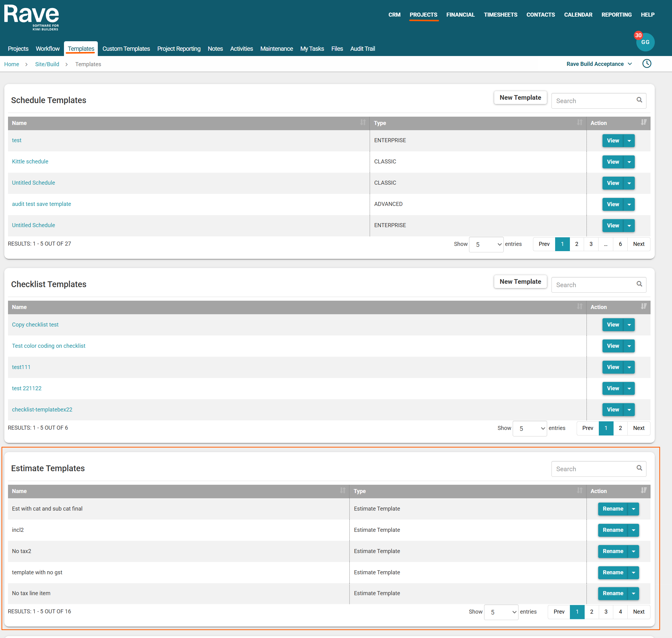Go to page 3 of Estimate Templates
The width and height of the screenshot is (672, 638).
(606, 612)
